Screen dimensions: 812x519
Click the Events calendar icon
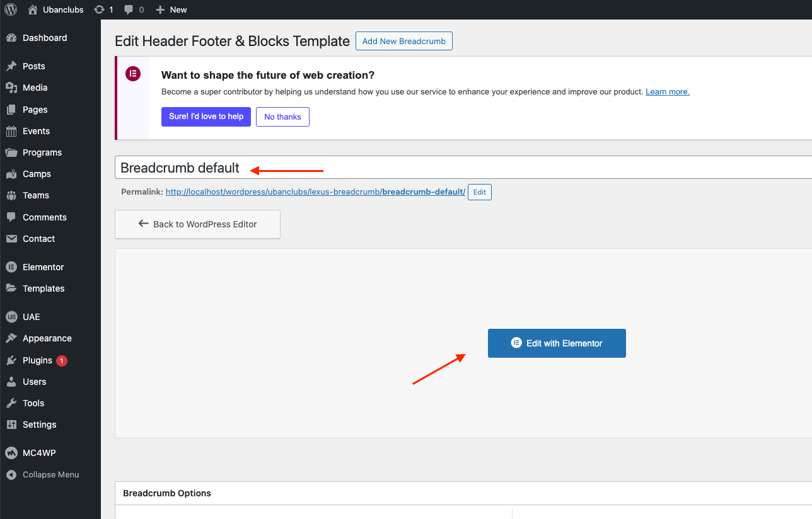[x=11, y=131]
